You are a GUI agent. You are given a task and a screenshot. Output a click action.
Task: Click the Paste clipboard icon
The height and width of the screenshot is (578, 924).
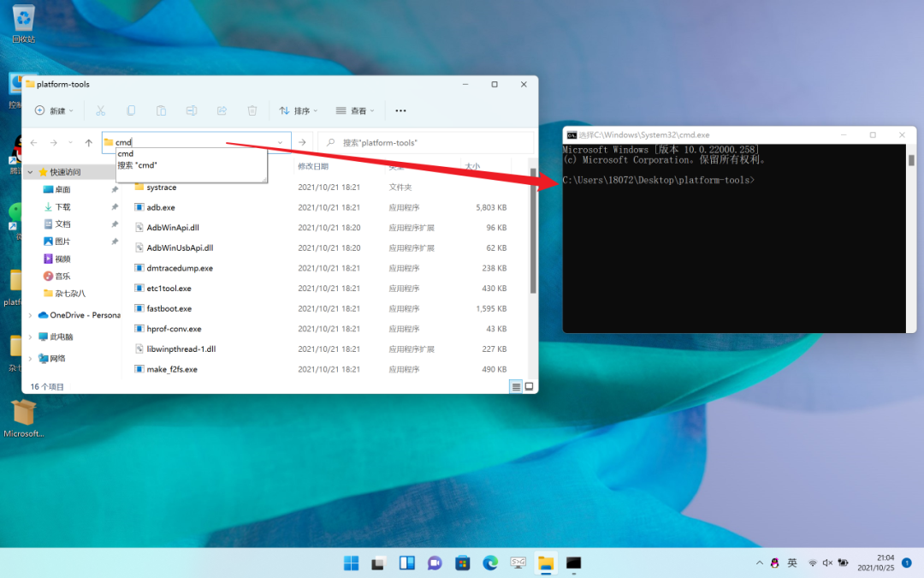pos(161,110)
